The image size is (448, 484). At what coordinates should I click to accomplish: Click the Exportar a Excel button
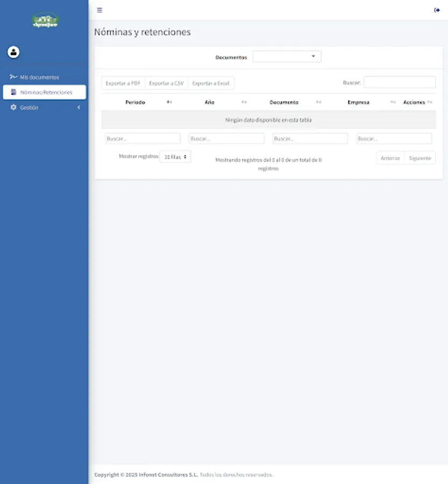211,83
